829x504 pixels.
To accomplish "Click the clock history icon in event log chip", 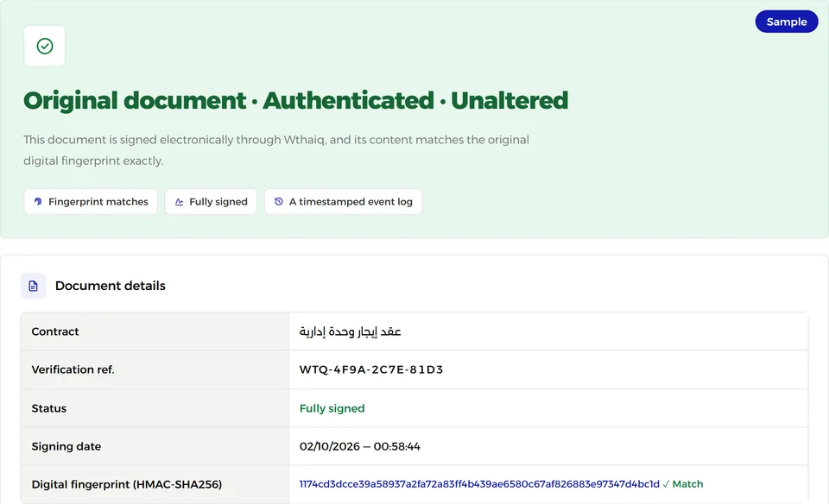I will tap(279, 201).
